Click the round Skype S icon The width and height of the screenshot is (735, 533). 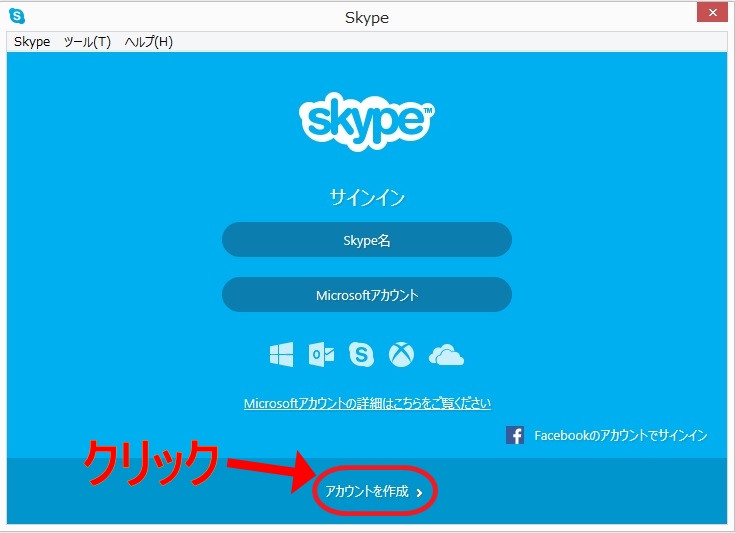coord(361,354)
